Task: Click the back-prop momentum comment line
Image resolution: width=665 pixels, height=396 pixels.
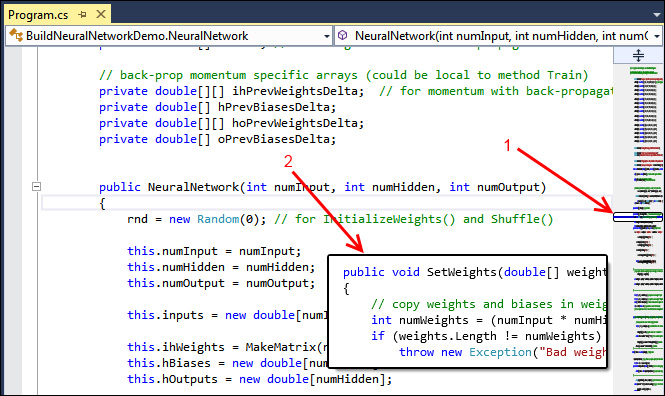Action: point(344,75)
